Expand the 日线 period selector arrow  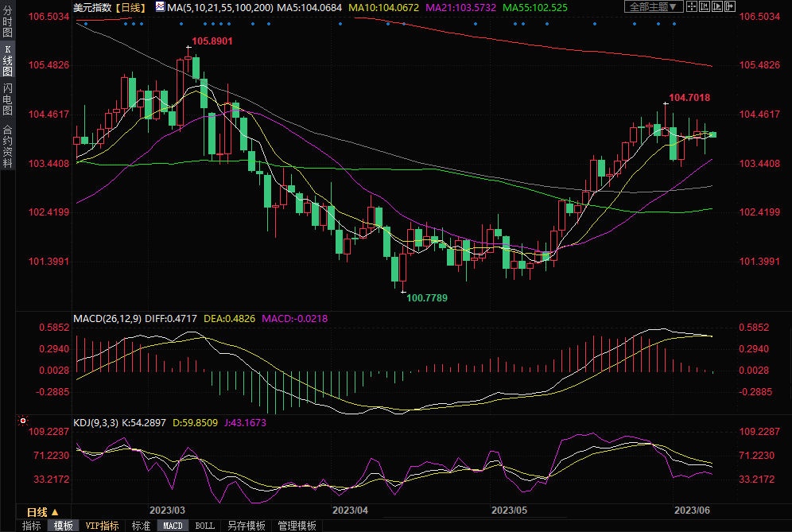pos(55,511)
